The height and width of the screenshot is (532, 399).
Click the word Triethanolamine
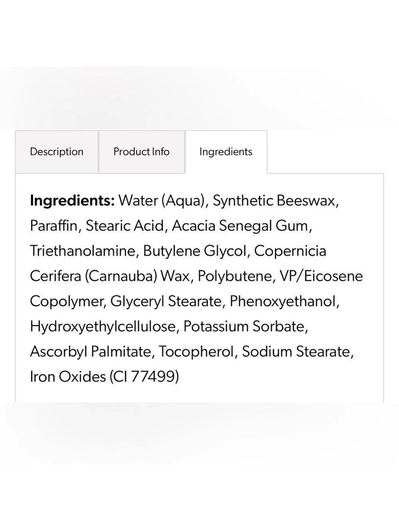click(x=83, y=251)
